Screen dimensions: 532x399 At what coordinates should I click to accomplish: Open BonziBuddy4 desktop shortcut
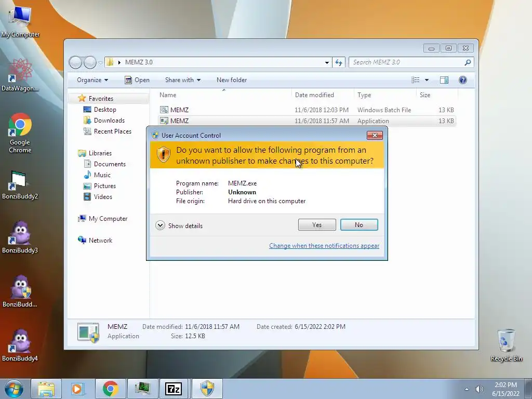click(x=20, y=345)
